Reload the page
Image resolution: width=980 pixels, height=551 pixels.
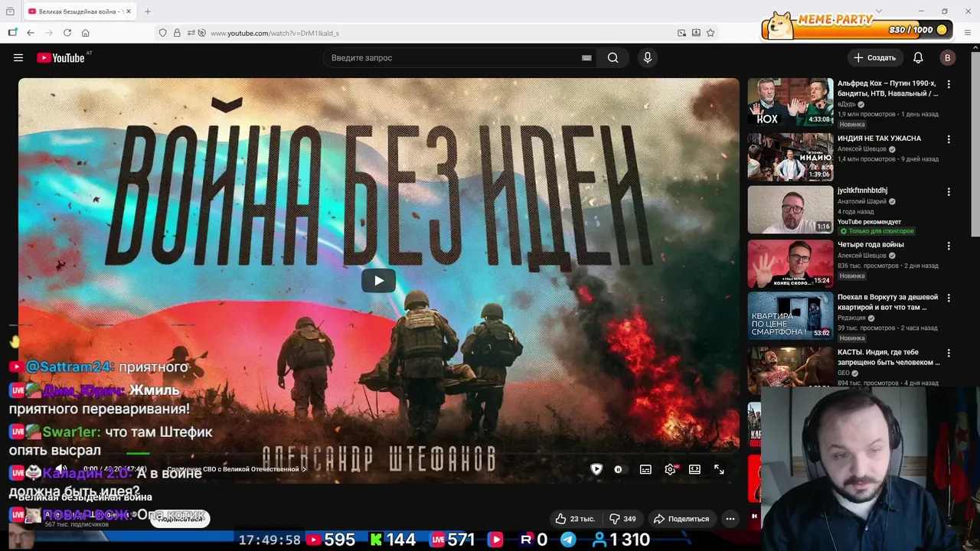coord(67,33)
